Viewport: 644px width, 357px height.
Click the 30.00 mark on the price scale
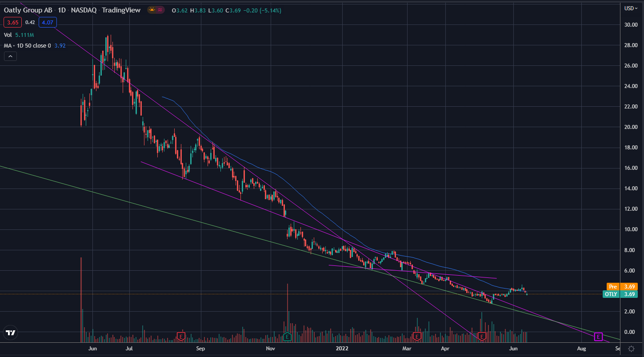pyautogui.click(x=631, y=24)
